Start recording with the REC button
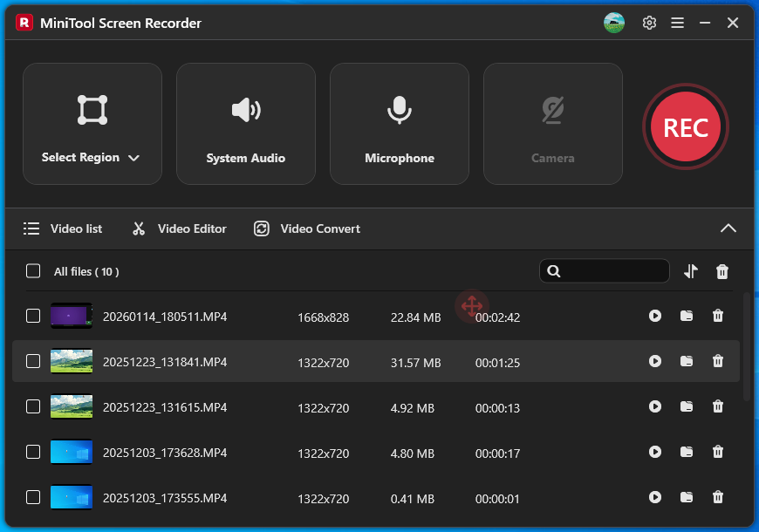Viewport: 759px width, 532px height. click(x=686, y=126)
